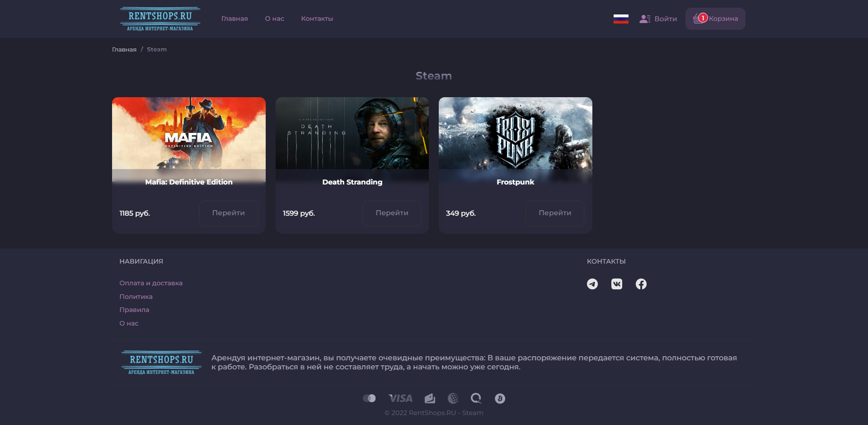Open the Корзина shopping cart button
This screenshot has width=868, height=425.
(x=715, y=19)
